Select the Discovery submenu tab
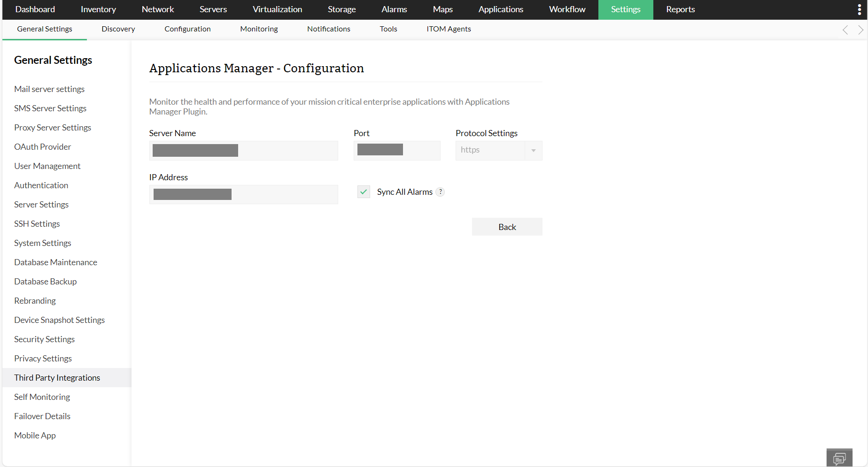This screenshot has width=868, height=467. point(118,29)
